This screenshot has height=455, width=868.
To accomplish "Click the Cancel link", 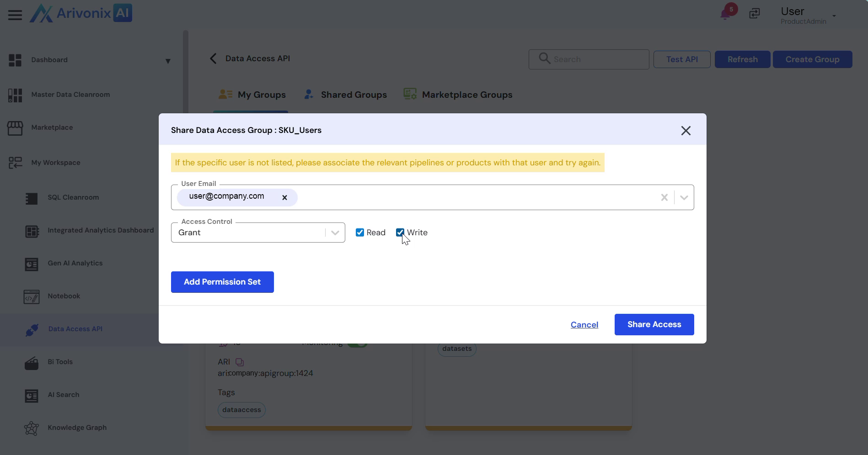I will pos(584,325).
